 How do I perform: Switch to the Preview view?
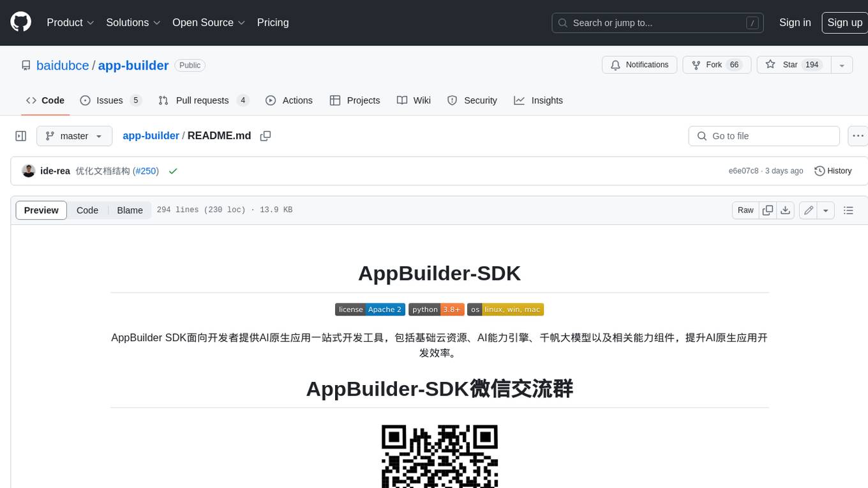pyautogui.click(x=41, y=210)
